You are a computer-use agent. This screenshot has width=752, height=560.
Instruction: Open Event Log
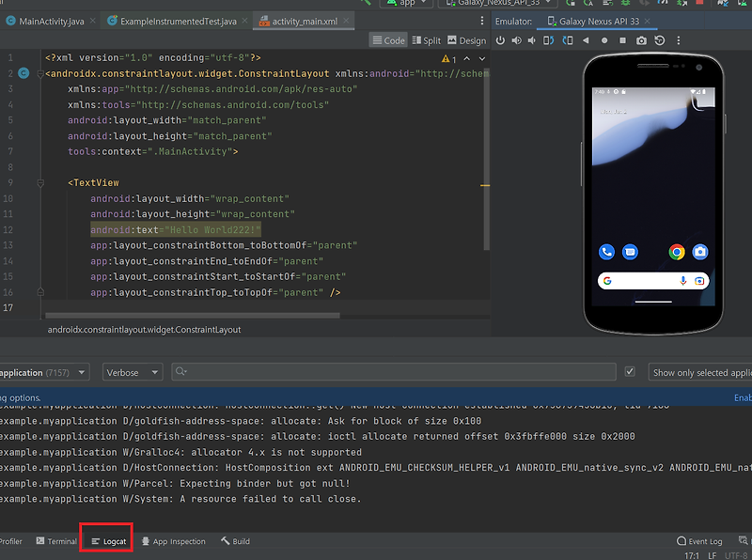[699, 541]
